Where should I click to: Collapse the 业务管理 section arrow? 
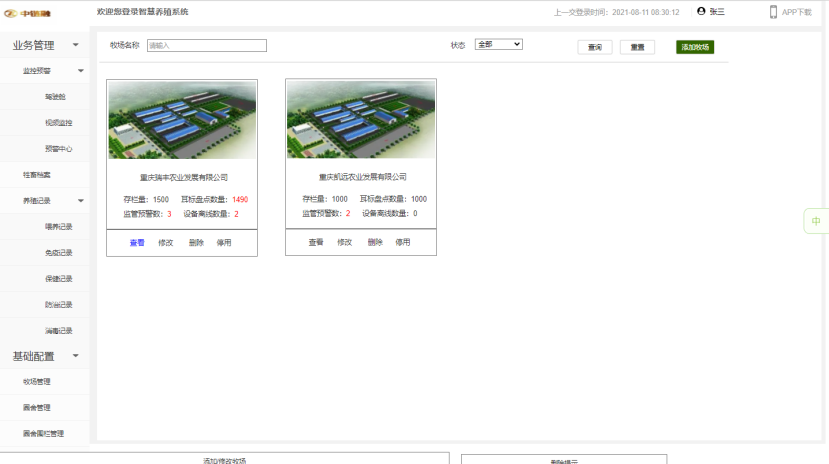point(76,45)
